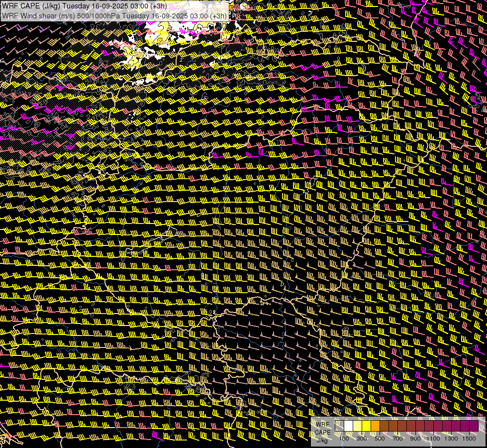487x448 pixels.
Task: Click the 900 label in the legend
Action: click(415, 439)
